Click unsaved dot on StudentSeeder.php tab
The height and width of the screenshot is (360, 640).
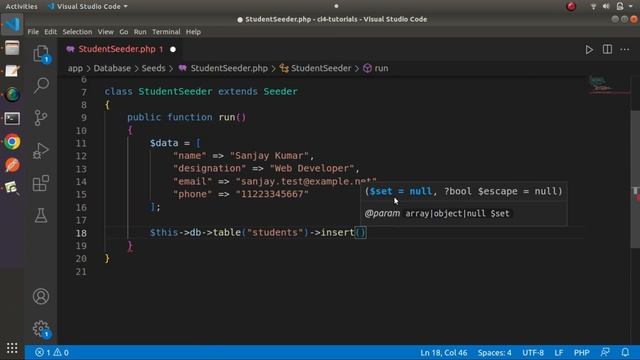point(173,49)
